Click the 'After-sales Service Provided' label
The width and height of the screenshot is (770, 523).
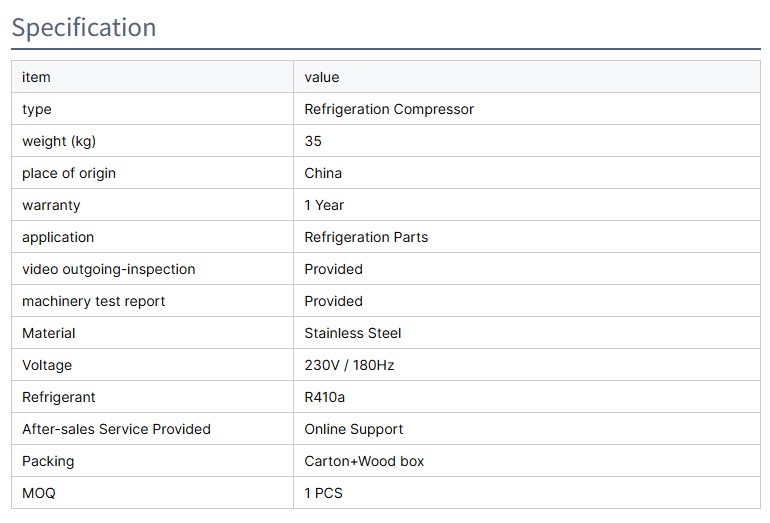coord(116,429)
